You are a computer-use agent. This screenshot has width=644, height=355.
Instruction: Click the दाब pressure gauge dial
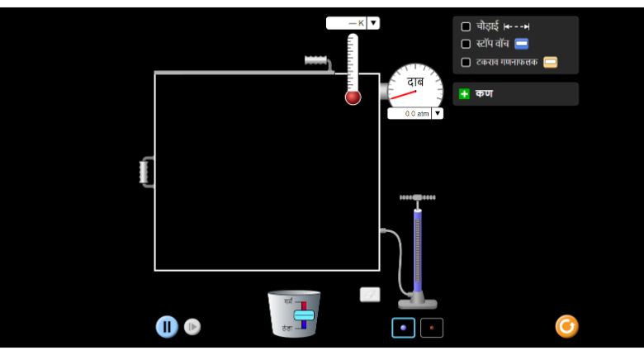[415, 86]
